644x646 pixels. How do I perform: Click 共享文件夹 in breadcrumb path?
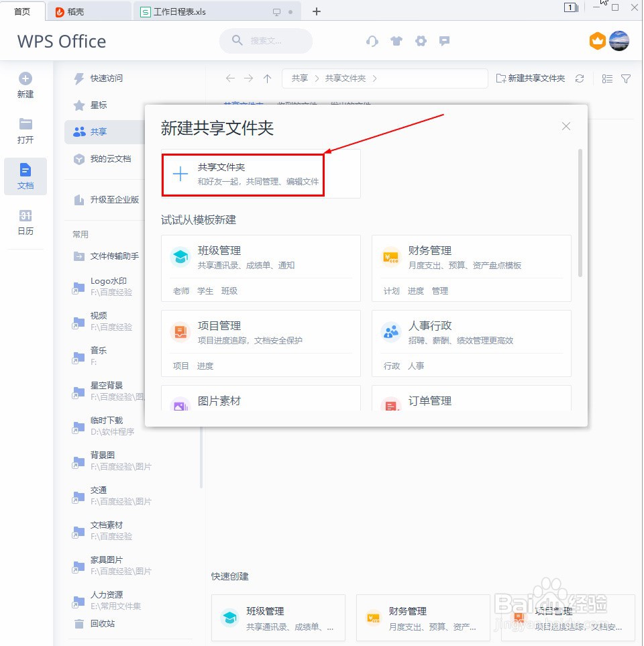(345, 78)
